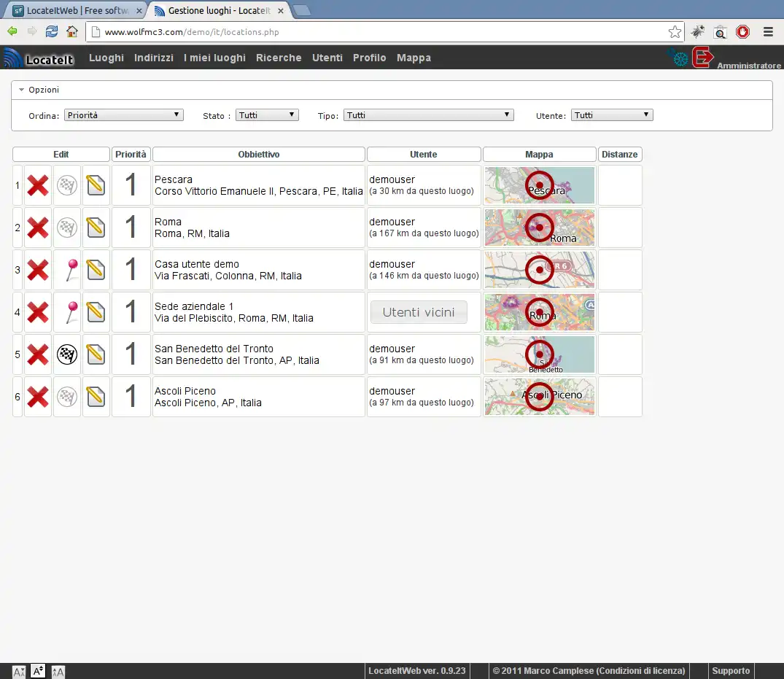
Task: Click the magnifier extension icon in toolbar
Action: [720, 32]
